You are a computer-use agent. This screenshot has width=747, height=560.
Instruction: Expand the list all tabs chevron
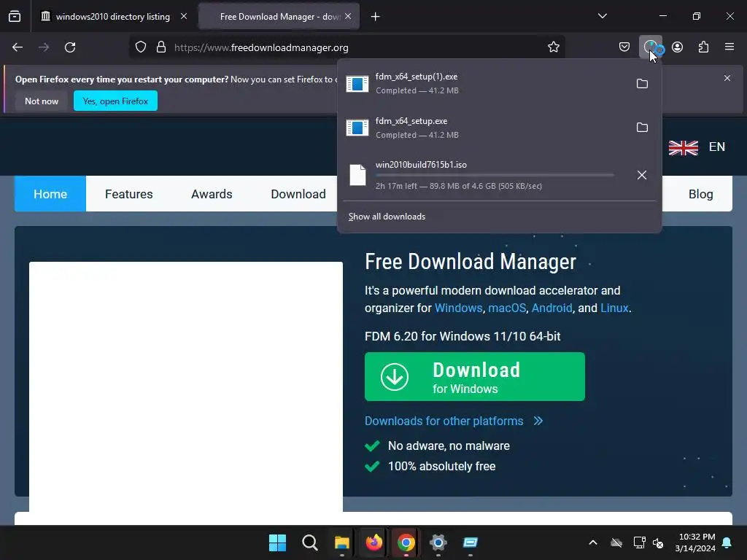(x=602, y=16)
